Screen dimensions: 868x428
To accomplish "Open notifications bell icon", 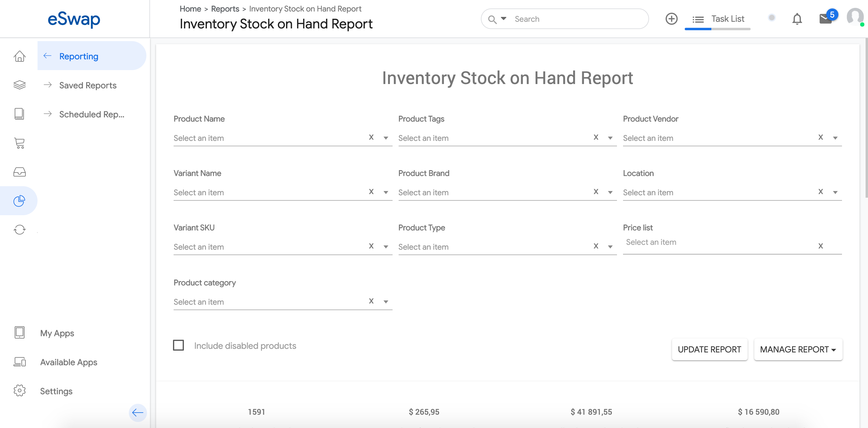I will pos(797,19).
